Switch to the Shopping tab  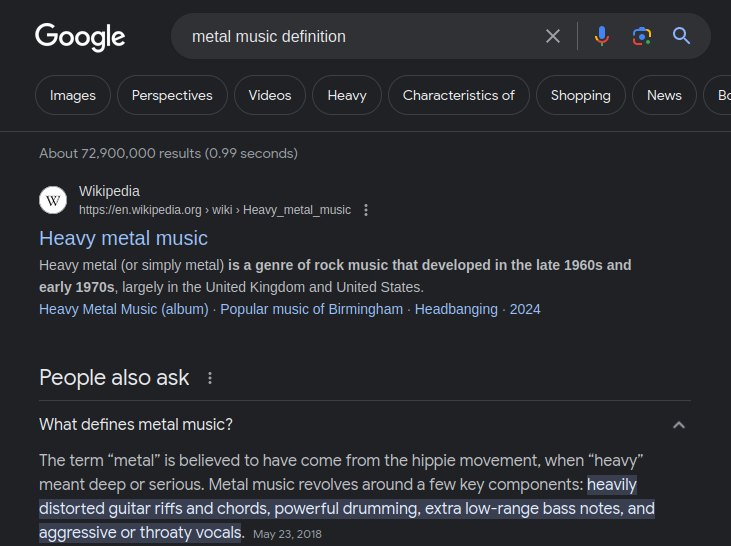click(x=580, y=95)
